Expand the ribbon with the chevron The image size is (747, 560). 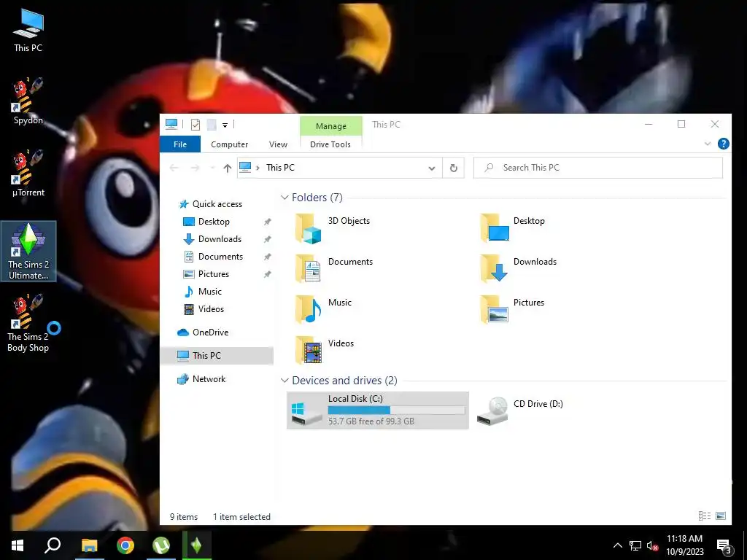pyautogui.click(x=708, y=144)
